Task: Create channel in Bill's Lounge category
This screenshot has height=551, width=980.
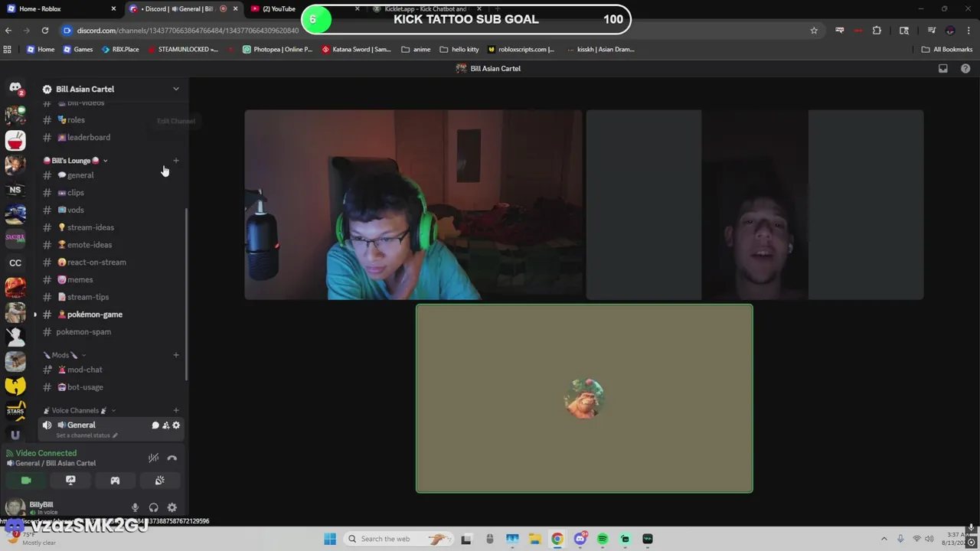Action: pos(176,161)
